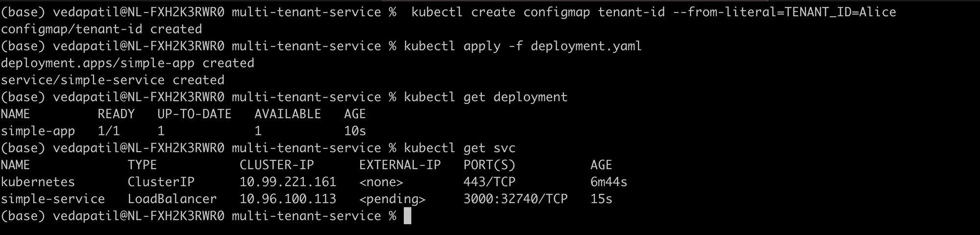Click the PORT(S) column header
Screen dimensions: 980x235
(489, 165)
